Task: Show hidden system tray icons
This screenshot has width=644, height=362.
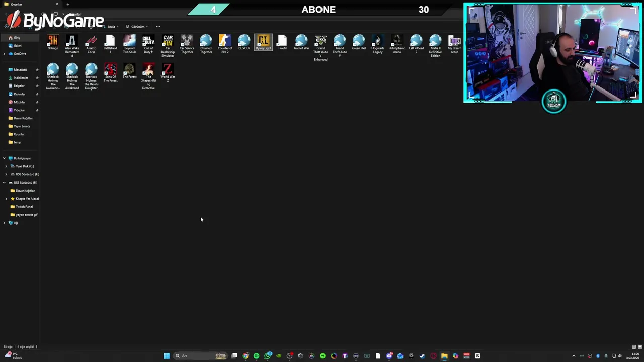Action: pyautogui.click(x=574, y=356)
